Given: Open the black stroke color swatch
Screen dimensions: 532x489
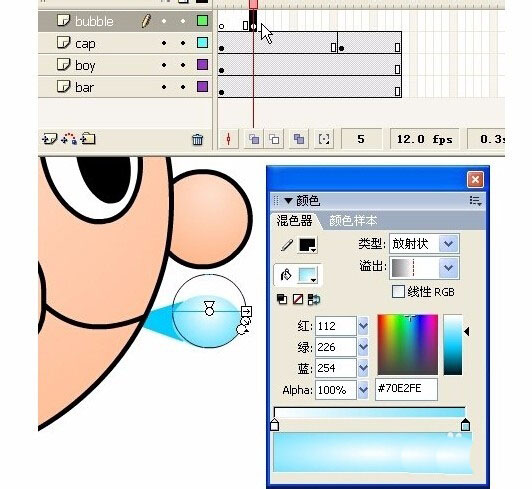Looking at the screenshot, I should coord(307,245).
